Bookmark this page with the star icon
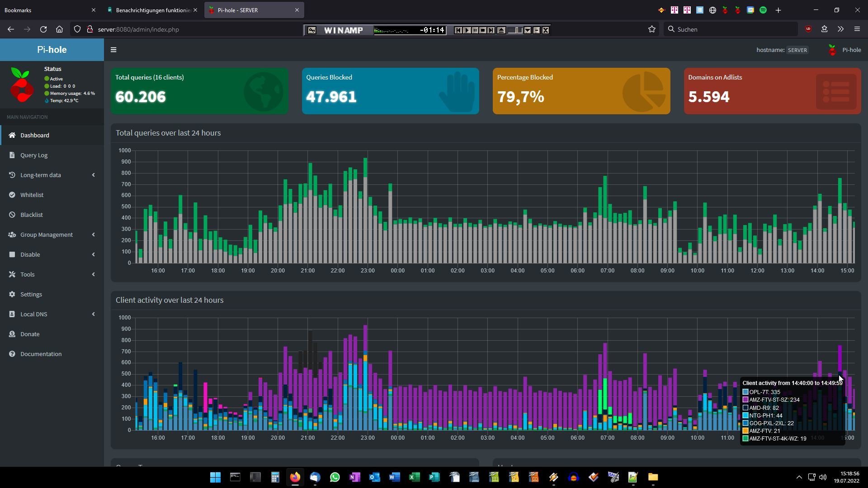The image size is (868, 488). (651, 29)
